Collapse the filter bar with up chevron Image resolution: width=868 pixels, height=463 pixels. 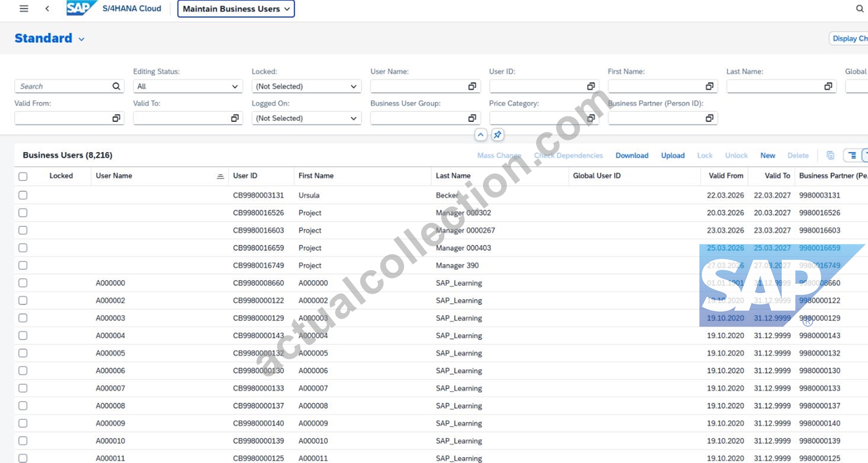481,135
